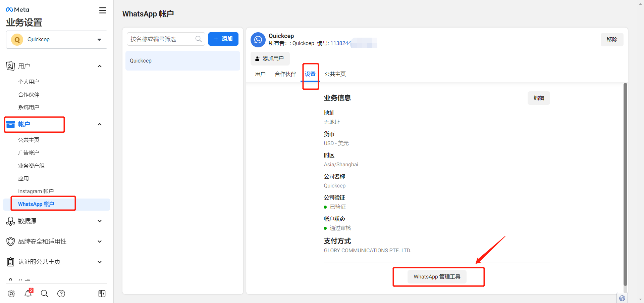
Task: Toggle the sidebar collapse panel icon
Action: (x=102, y=294)
